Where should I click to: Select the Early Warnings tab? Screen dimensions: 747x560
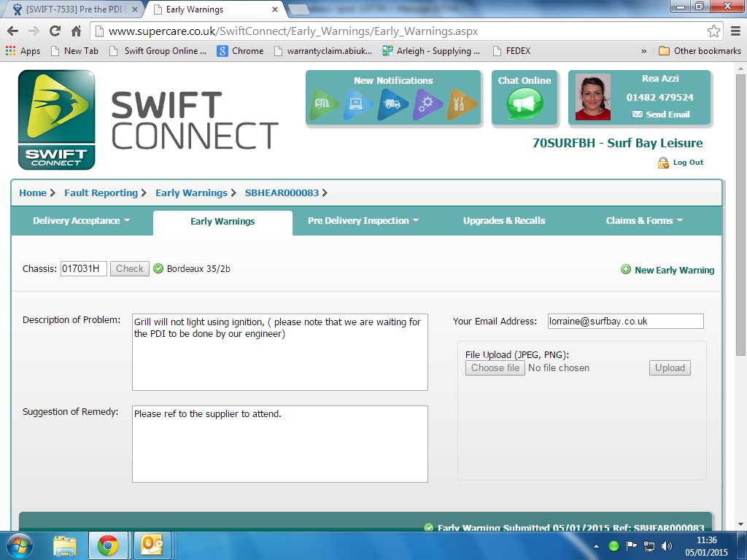(222, 222)
